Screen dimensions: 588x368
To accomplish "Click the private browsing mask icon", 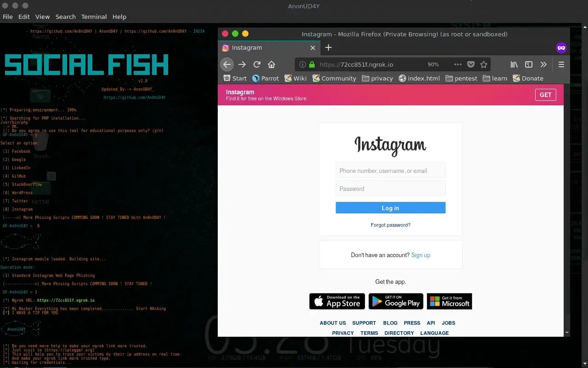I will click(x=561, y=47).
